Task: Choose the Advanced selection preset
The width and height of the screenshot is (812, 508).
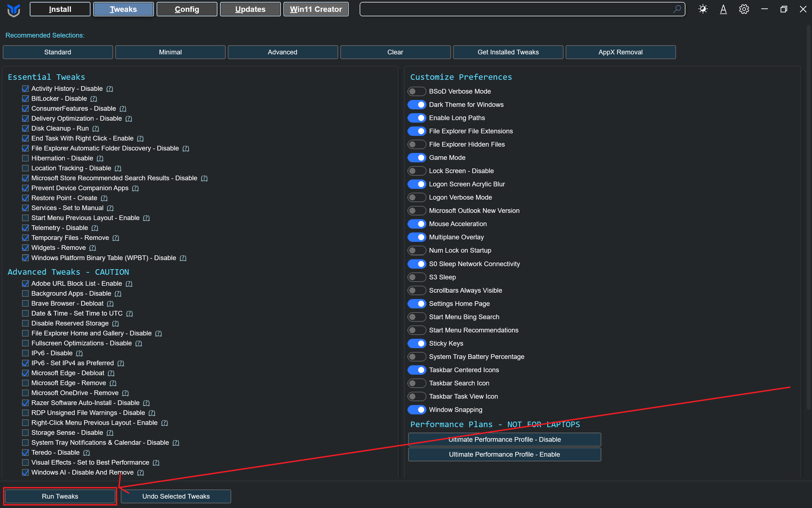Action: (x=283, y=52)
